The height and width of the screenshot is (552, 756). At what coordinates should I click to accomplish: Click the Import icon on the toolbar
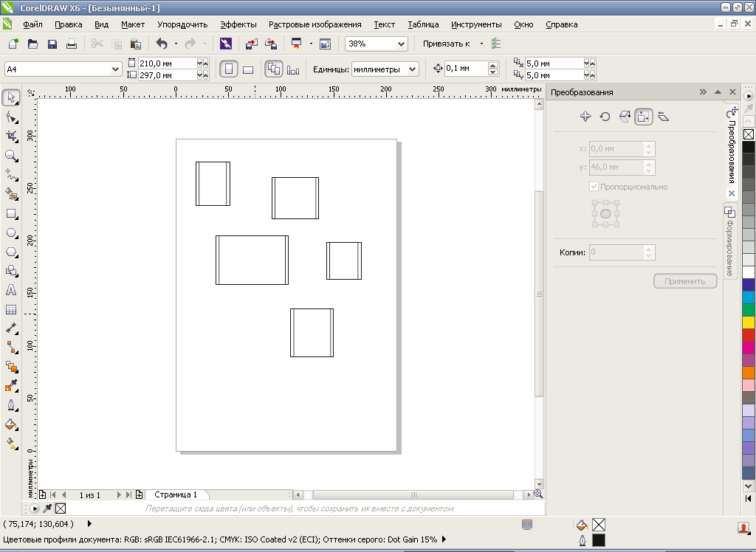pos(252,44)
